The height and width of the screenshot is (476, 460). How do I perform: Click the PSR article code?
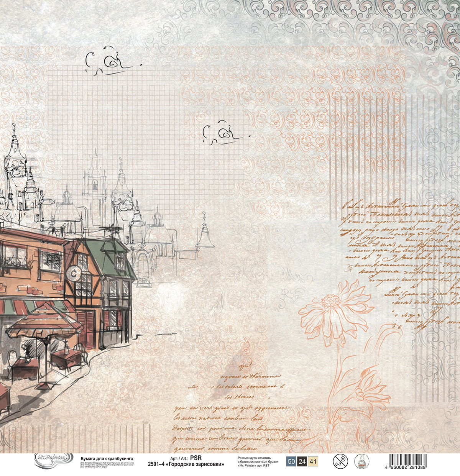coord(195,458)
